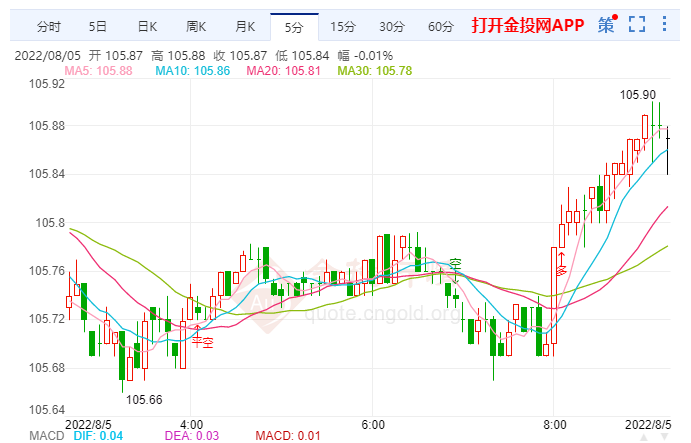The width and height of the screenshot is (691, 443).
Task: Click the 105.90 high price label
Action: pyautogui.click(x=638, y=95)
